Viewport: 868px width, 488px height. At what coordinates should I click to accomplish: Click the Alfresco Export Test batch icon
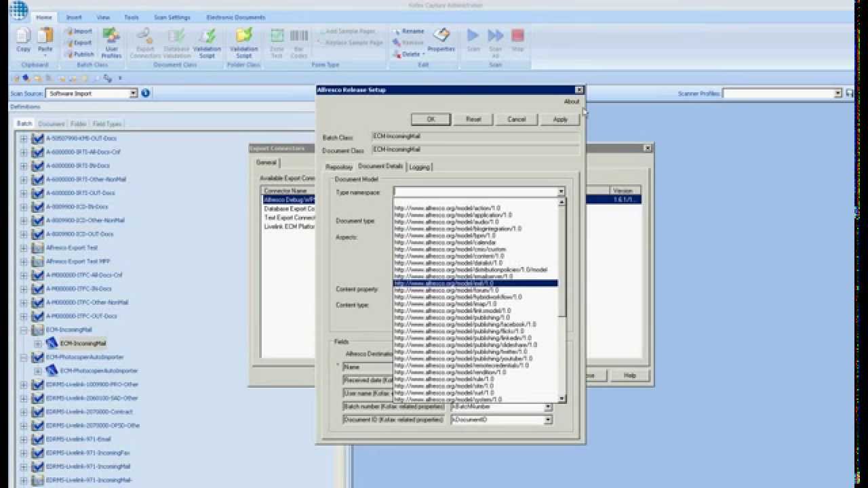pyautogui.click(x=38, y=248)
